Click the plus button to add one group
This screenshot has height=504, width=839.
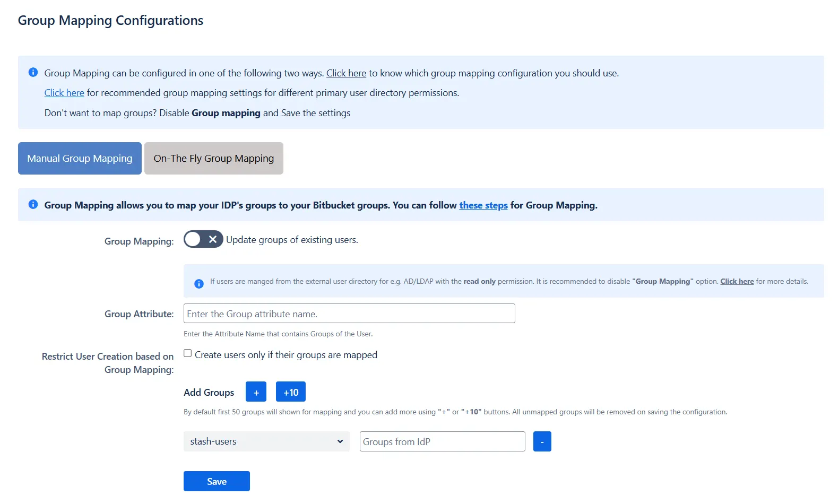click(x=256, y=392)
